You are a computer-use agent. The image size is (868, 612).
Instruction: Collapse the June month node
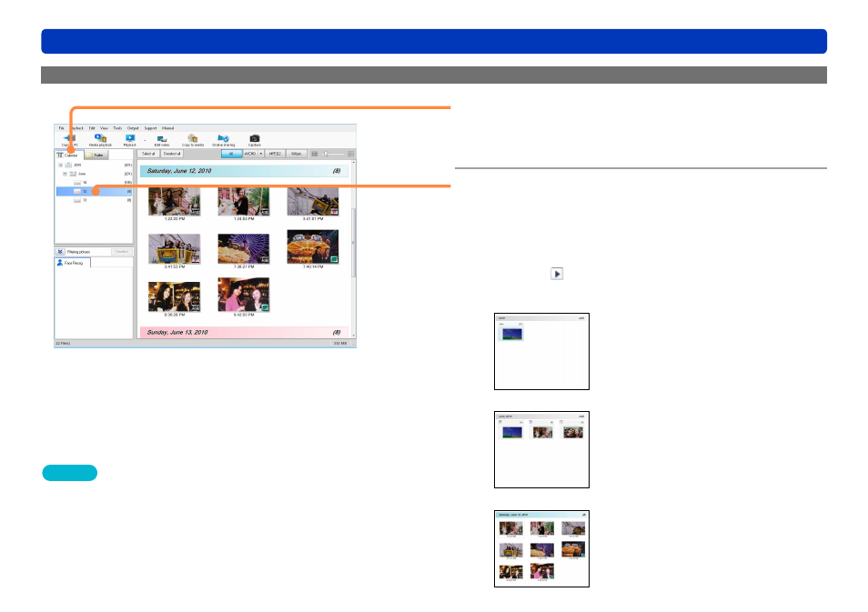point(65,174)
